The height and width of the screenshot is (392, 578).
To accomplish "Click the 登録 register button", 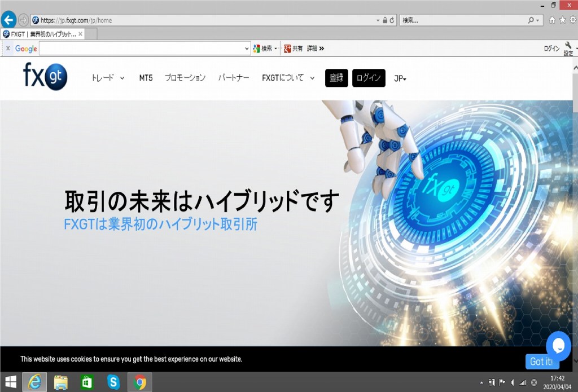I will (x=336, y=78).
